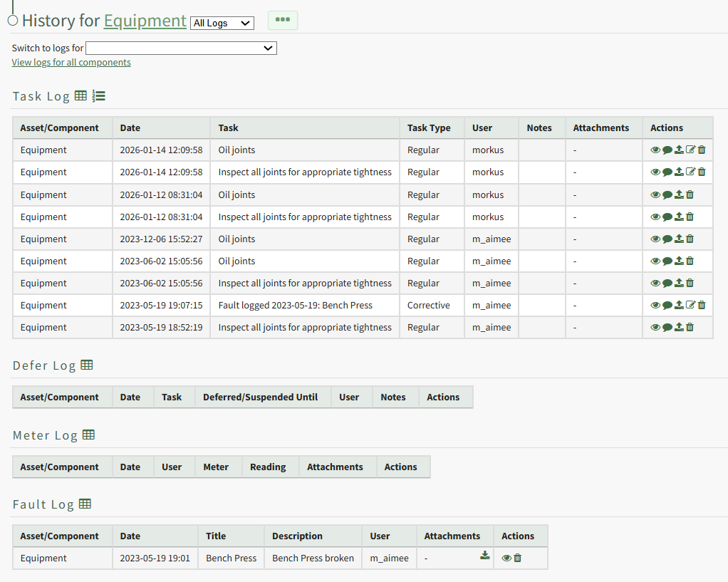Delete the 2023-05-19 18:52:19 inspect joints entry
The image size is (728, 582).
point(690,327)
